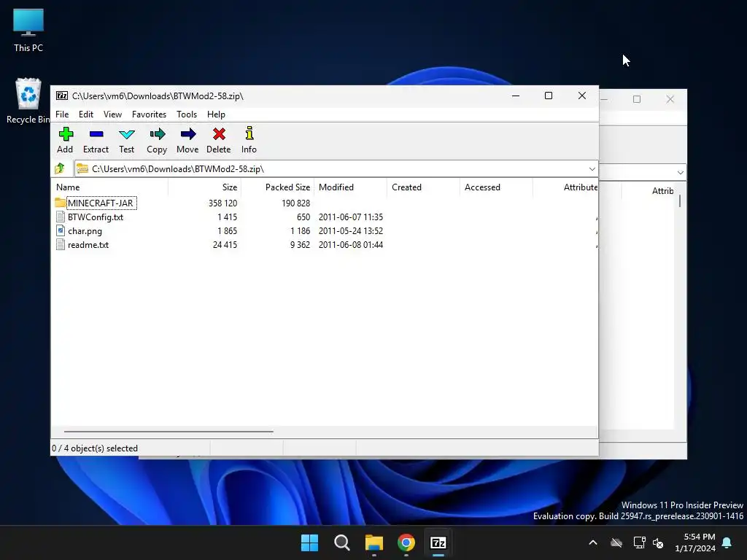The image size is (747, 560).
Task: Click the readme.txt file icon
Action: point(61,245)
